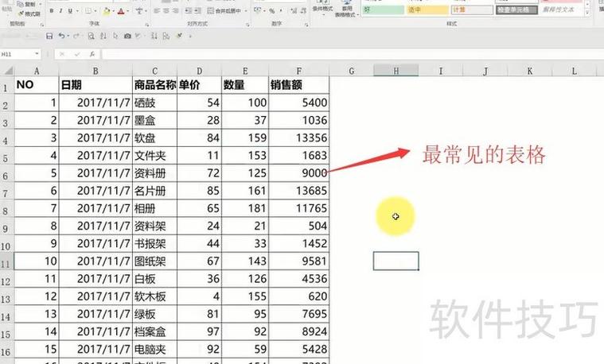Redo the action in quick access toolbar
Screen dimensions: 604x364
[76, 37]
